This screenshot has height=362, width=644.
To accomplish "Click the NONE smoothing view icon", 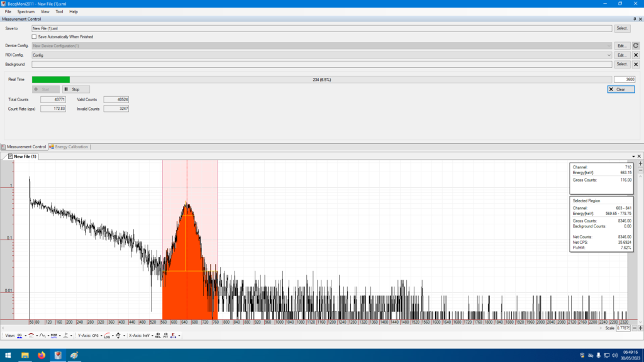I will point(54,336).
